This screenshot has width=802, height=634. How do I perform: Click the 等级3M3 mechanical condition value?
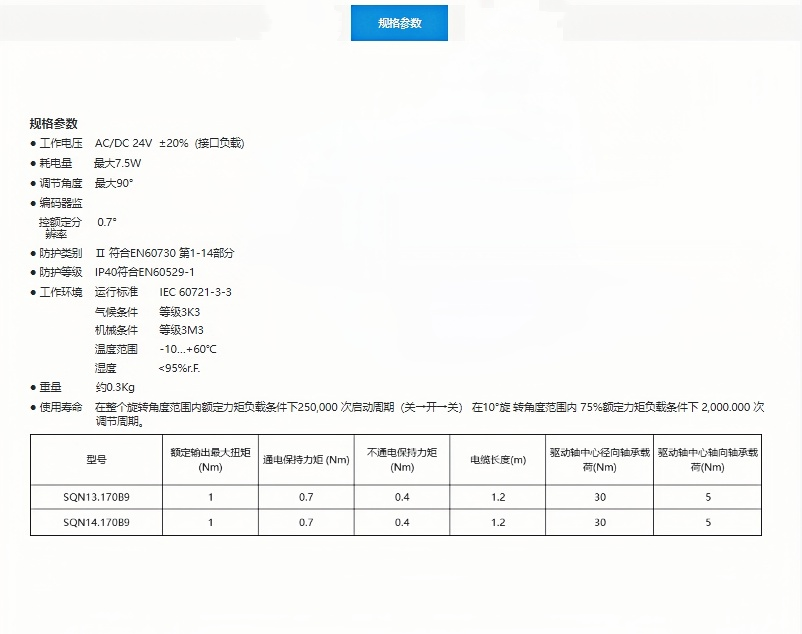pyautogui.click(x=181, y=330)
